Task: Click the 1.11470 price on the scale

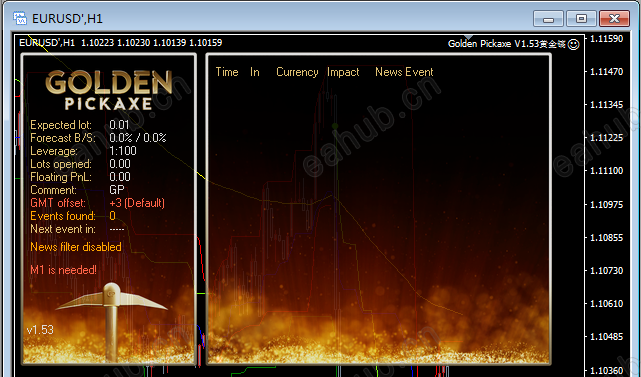Action: point(606,72)
